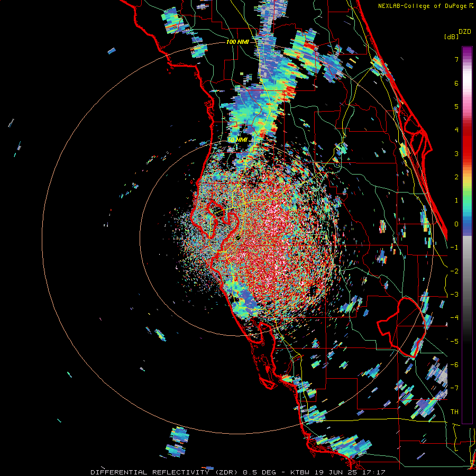Click the 7 value on the color scale
This screenshot has width=476, height=476.
[456, 59]
